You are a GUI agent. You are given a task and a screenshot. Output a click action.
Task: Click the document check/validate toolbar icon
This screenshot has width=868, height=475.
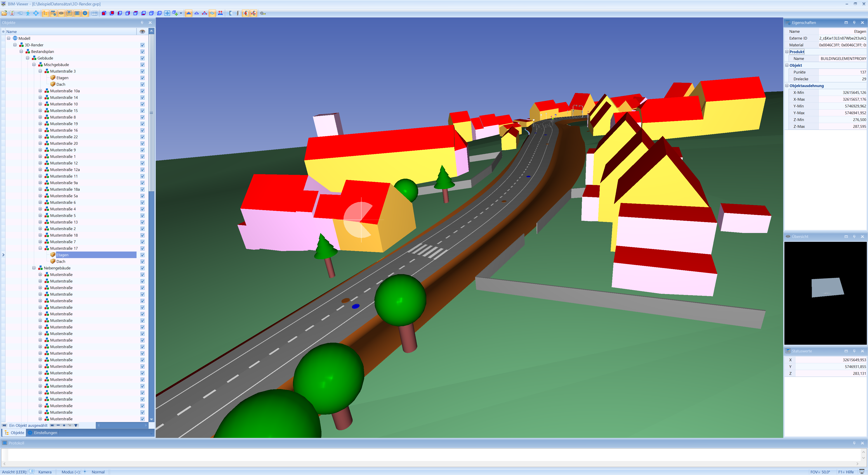click(x=12, y=13)
